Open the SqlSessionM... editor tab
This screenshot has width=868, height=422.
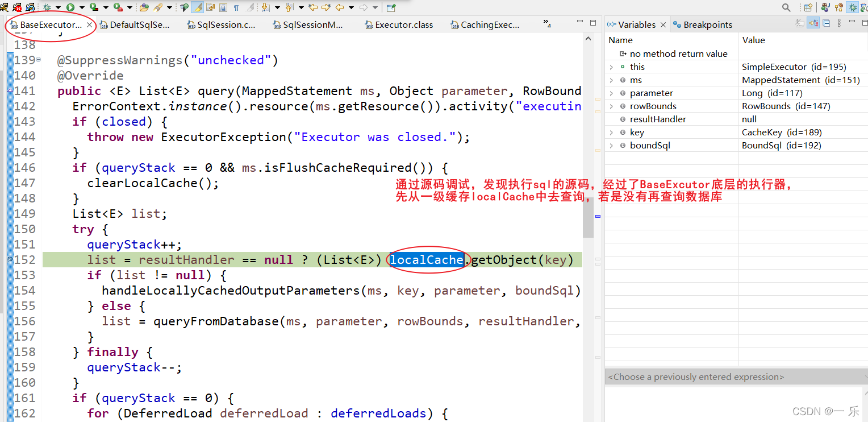coord(308,25)
